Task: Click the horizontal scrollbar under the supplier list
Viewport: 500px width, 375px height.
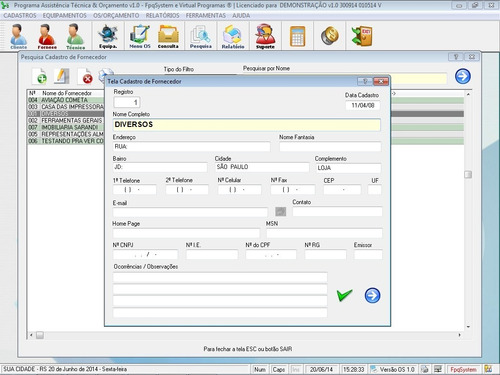Action: pyautogui.click(x=245, y=335)
